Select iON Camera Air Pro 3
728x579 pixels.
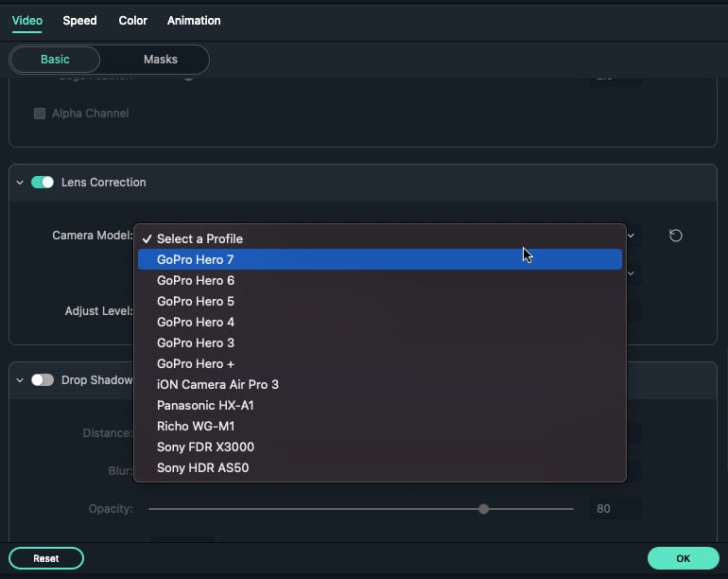click(380, 384)
